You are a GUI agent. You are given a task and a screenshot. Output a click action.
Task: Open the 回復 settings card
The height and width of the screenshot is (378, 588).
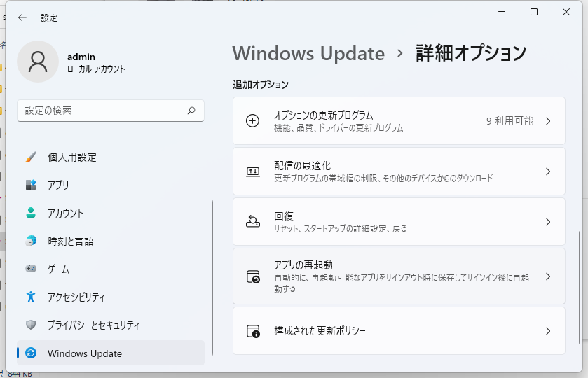pyautogui.click(x=399, y=222)
